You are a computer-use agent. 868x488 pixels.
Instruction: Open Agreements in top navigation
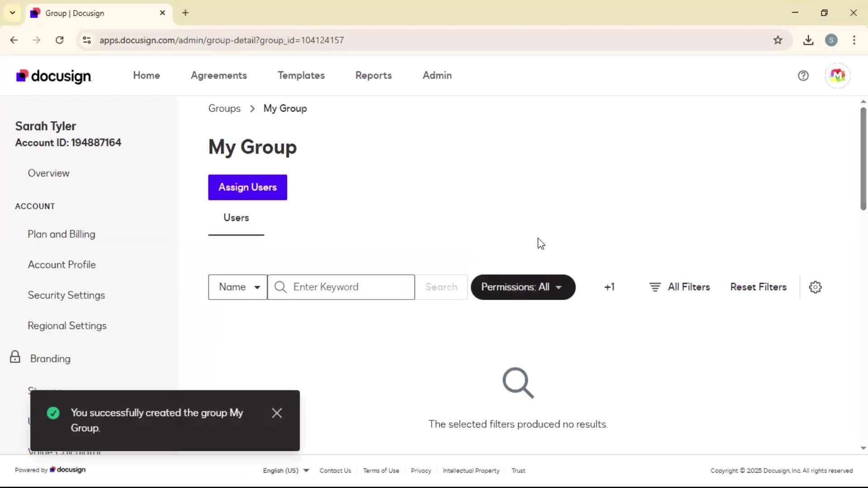[219, 75]
